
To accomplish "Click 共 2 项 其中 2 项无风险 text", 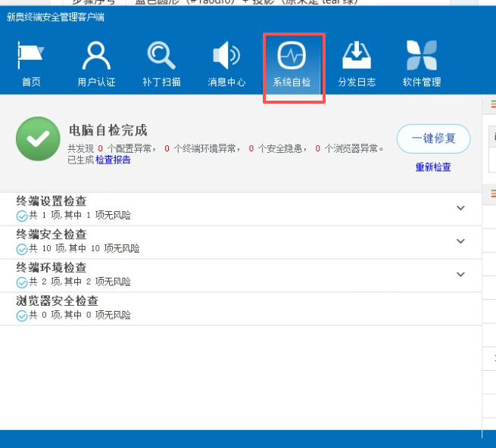I will pyautogui.click(x=80, y=282).
